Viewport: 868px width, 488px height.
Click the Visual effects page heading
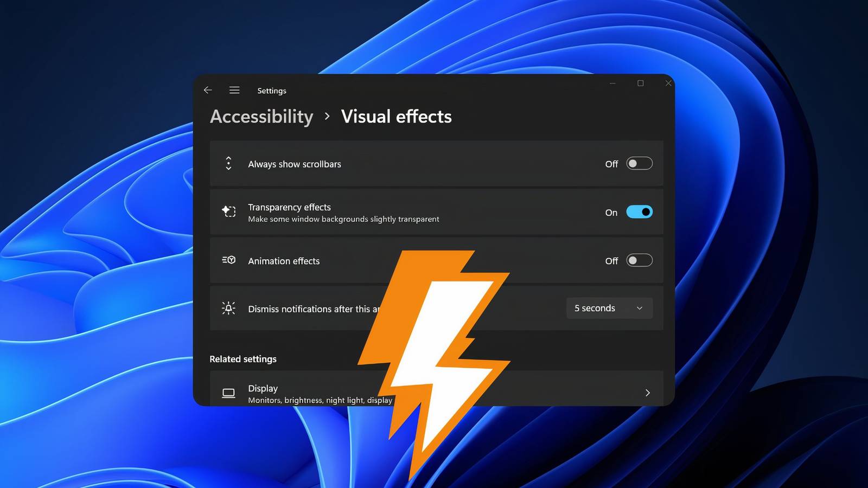coord(397,117)
